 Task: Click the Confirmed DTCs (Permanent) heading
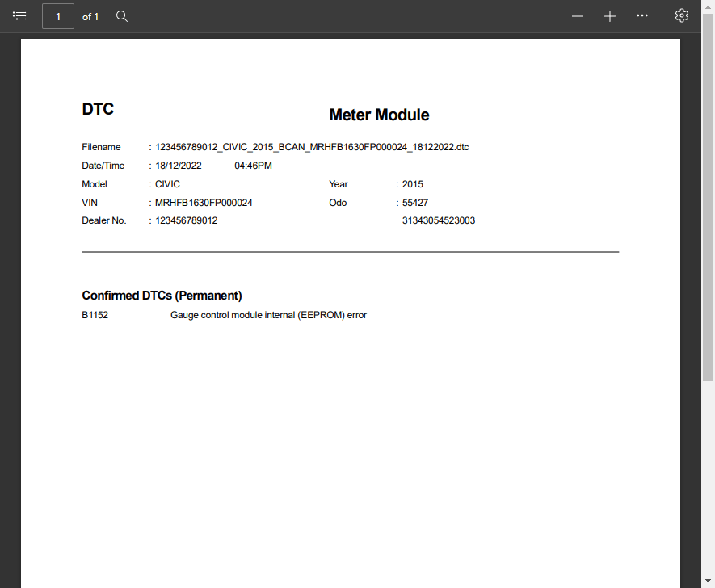pyautogui.click(x=162, y=296)
